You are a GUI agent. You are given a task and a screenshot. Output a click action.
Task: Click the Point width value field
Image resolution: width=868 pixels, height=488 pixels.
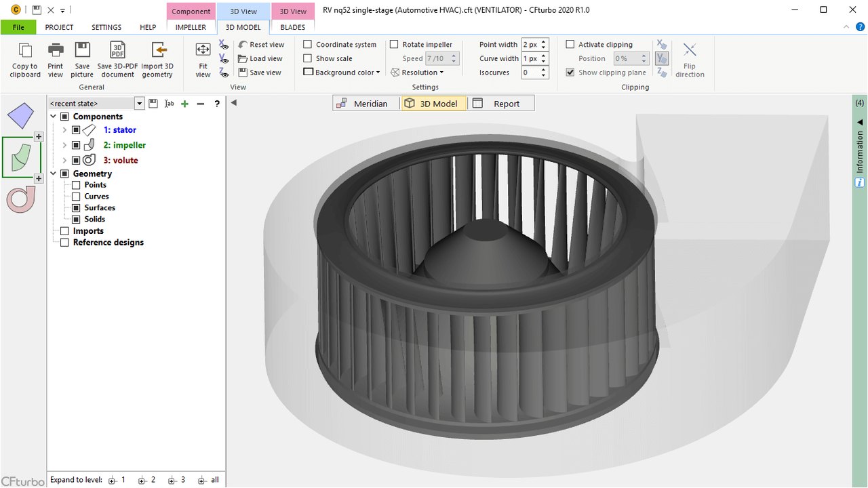pyautogui.click(x=530, y=45)
